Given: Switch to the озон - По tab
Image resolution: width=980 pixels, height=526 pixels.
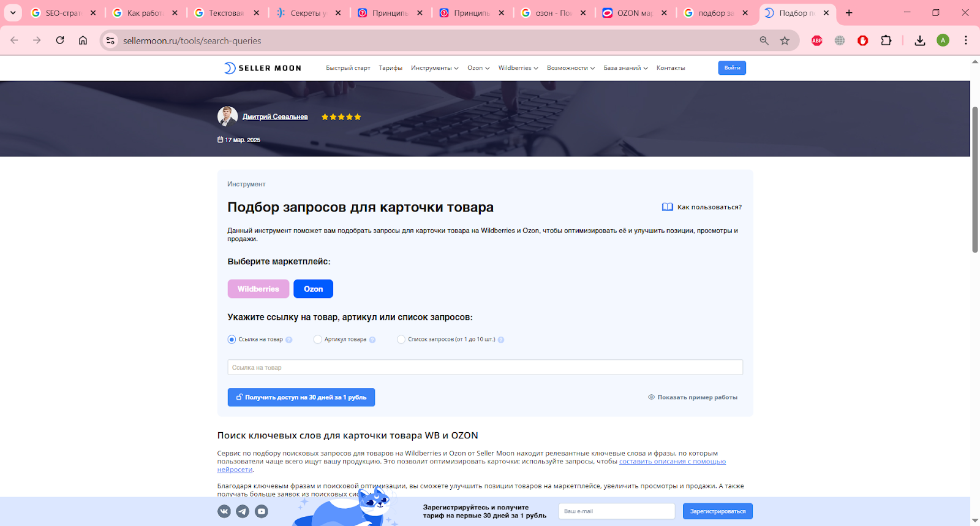Looking at the screenshot, I should click(554, 13).
